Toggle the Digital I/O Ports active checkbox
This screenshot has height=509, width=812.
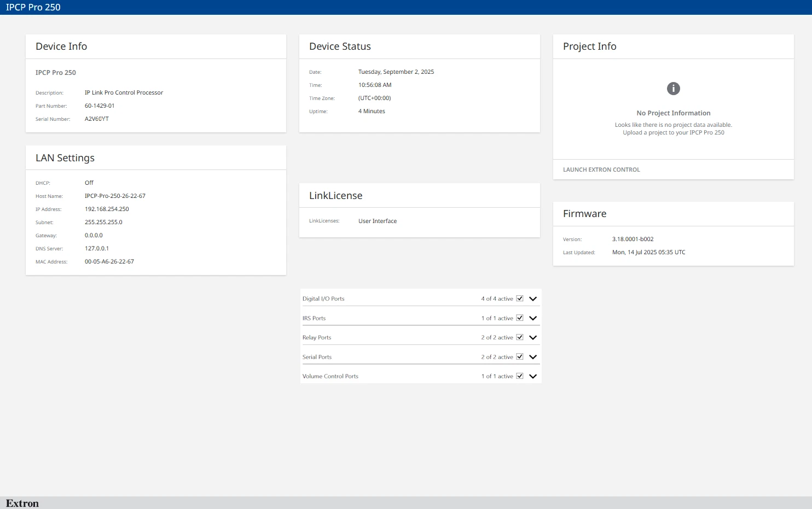(520, 299)
